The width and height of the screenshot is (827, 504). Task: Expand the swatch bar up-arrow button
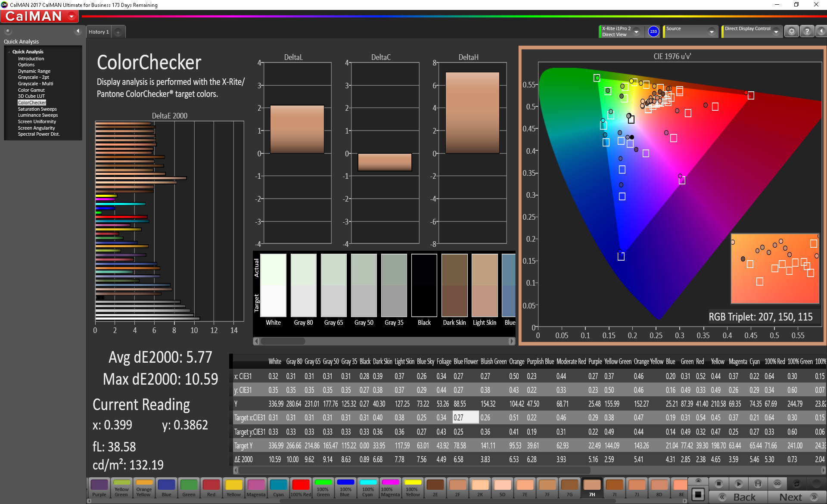(x=698, y=480)
